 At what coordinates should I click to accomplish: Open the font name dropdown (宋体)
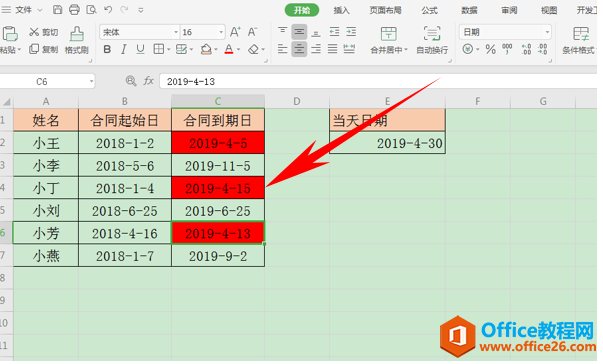[176, 32]
